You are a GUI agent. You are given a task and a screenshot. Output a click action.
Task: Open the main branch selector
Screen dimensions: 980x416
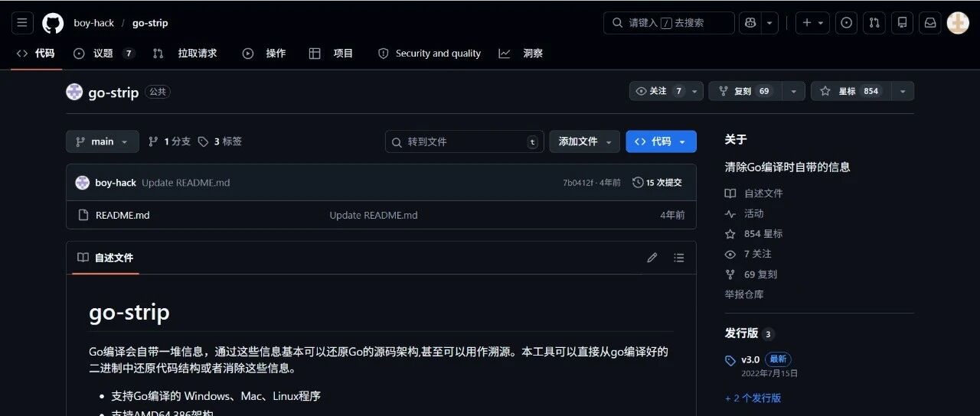click(x=103, y=141)
